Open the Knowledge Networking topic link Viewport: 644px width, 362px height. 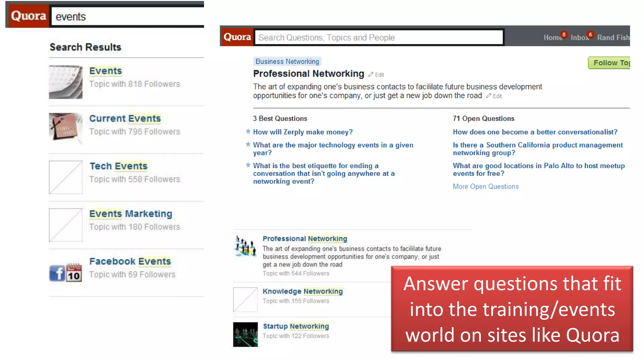303,291
